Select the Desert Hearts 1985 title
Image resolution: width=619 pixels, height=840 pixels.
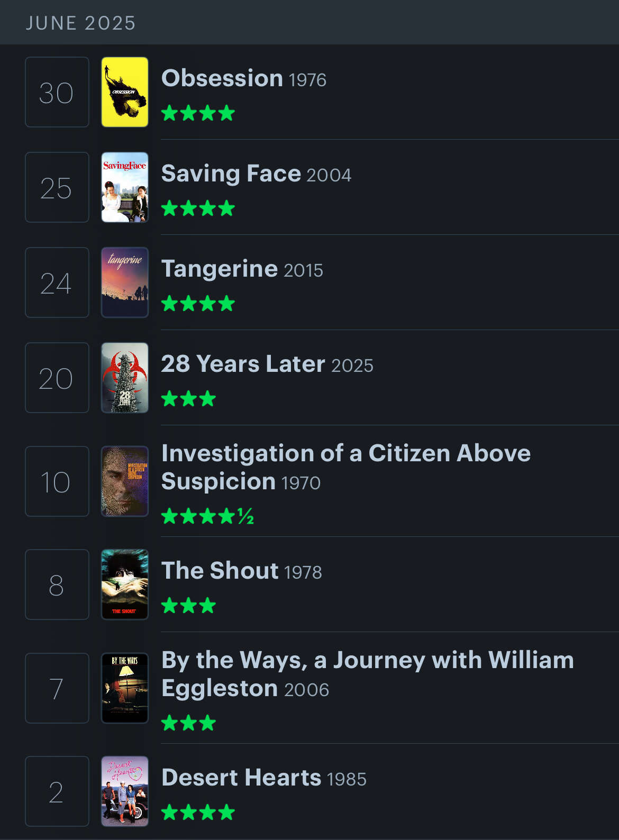[x=264, y=778]
